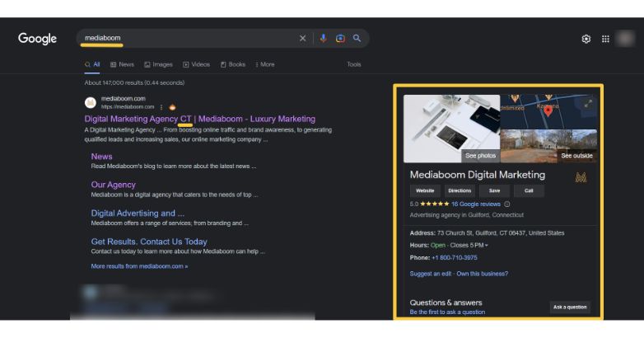Click Be the first to ask a question
644x338 pixels.
[x=447, y=312]
